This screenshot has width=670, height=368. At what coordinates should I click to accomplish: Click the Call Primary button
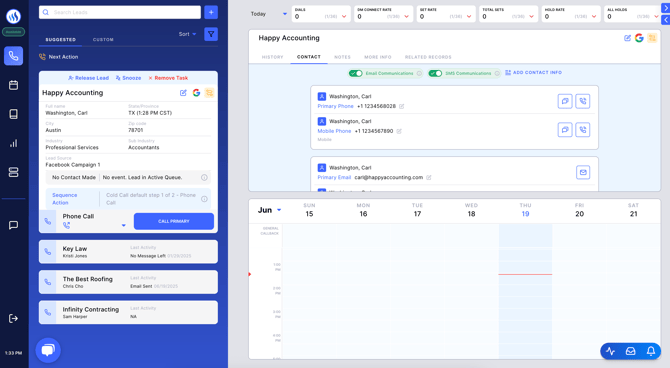(x=174, y=221)
